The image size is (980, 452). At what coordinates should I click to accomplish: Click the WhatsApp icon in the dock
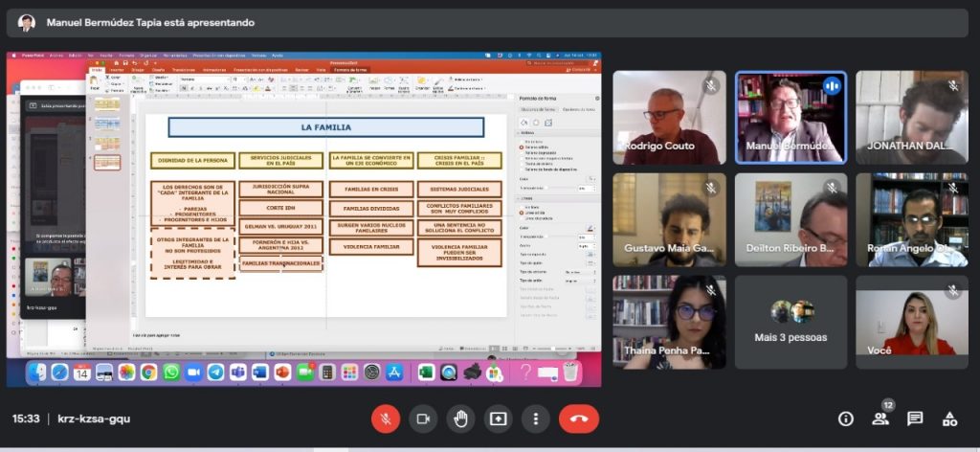pyautogui.click(x=171, y=373)
